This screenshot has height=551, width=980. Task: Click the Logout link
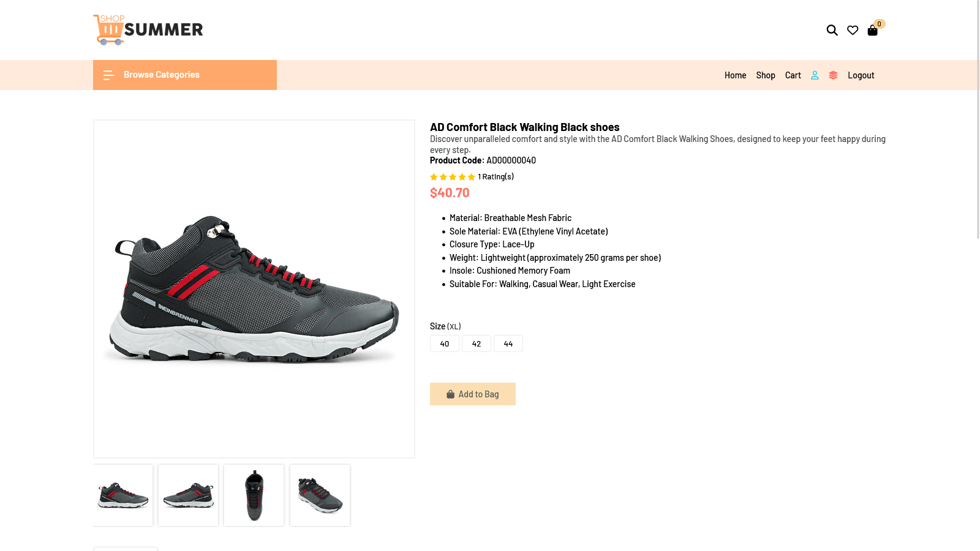[861, 75]
